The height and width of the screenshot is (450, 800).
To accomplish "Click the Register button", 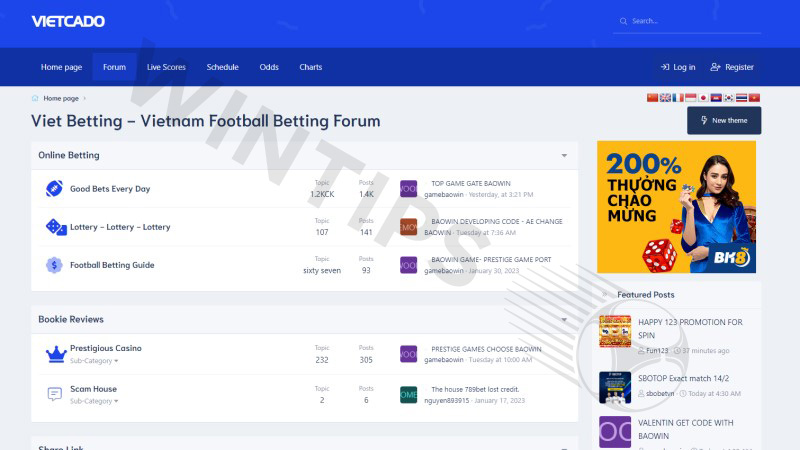I will coord(732,67).
